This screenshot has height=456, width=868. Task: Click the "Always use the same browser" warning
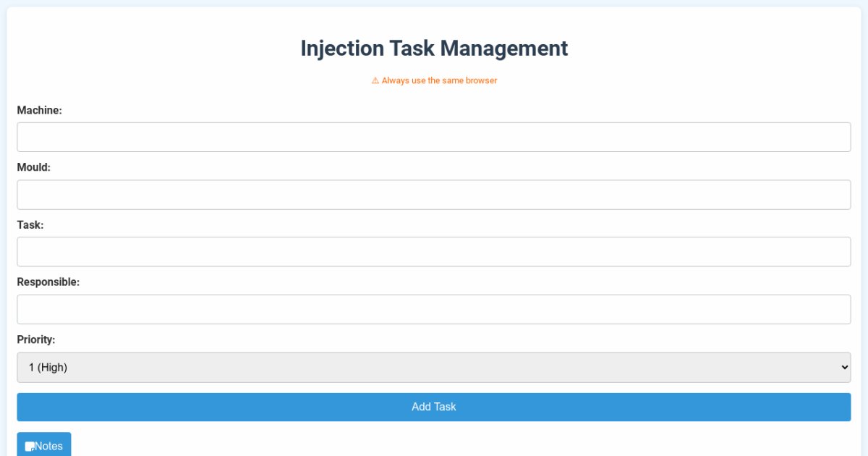click(439, 81)
